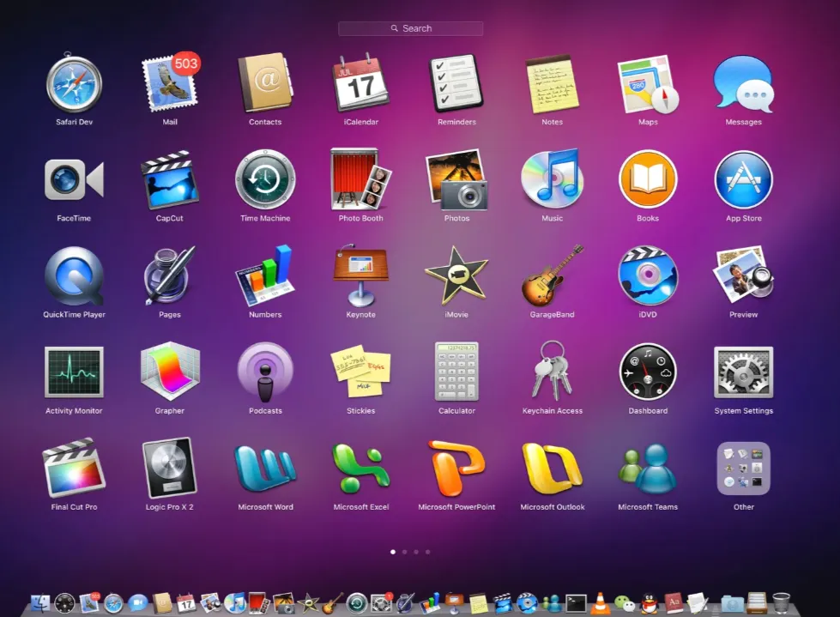
Task: Launch Reminders checklist app
Action: [x=456, y=83]
